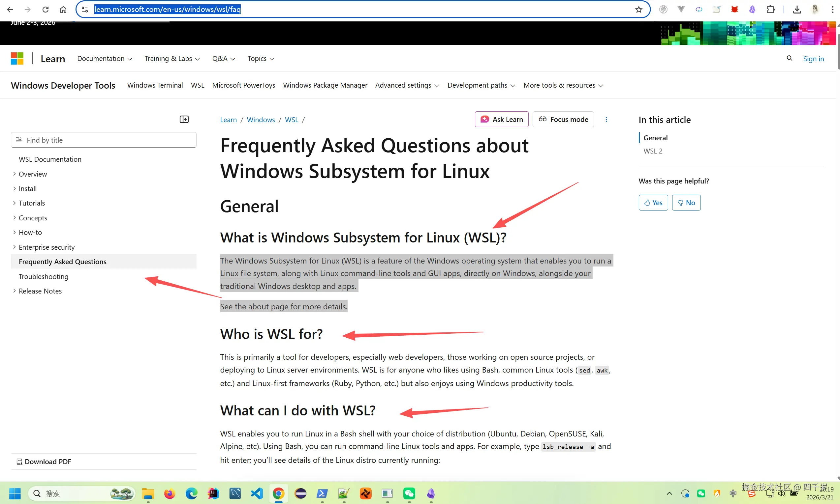Open the Windows breadcrumb link
Image resolution: width=840 pixels, height=504 pixels.
[261, 120]
